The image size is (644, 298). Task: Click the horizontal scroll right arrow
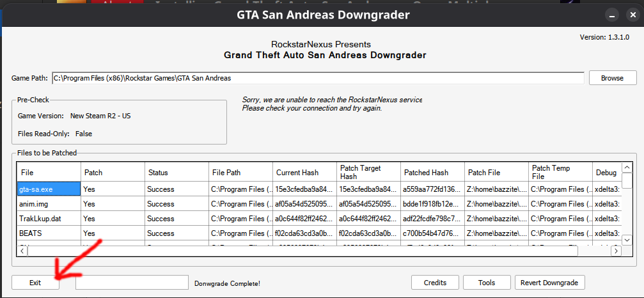coord(616,251)
